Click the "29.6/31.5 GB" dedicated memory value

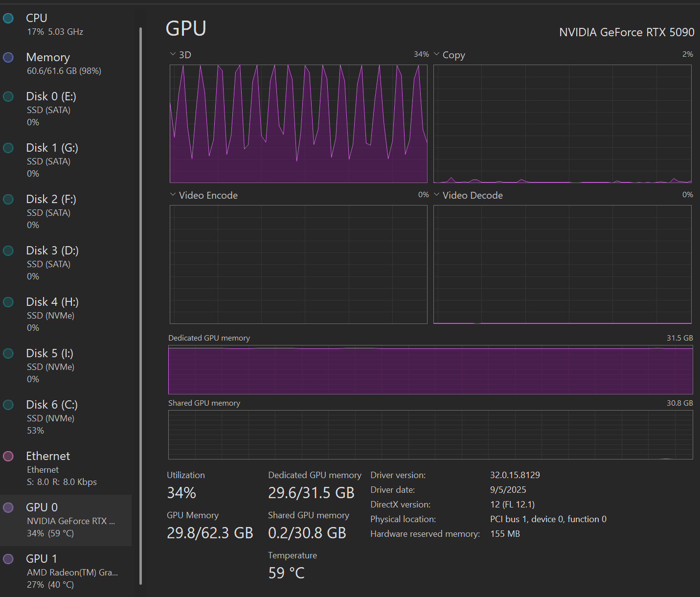[311, 493]
